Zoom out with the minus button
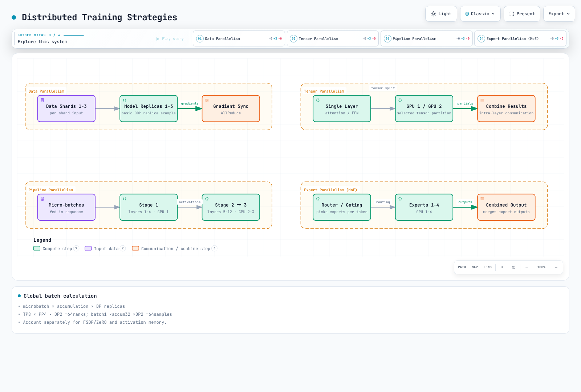 tap(527, 267)
